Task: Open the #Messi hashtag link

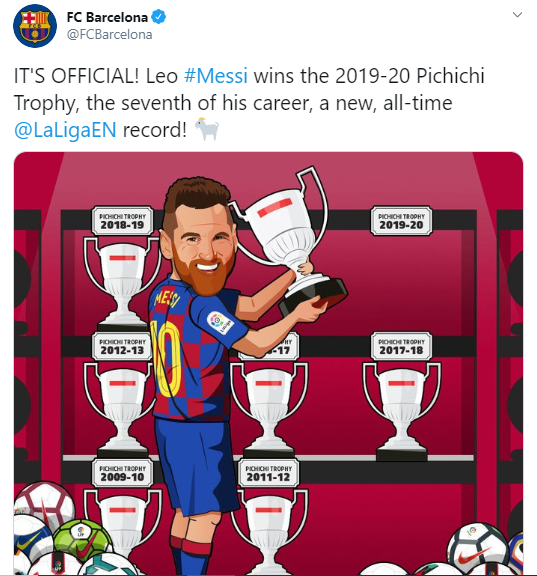Action: point(216,76)
